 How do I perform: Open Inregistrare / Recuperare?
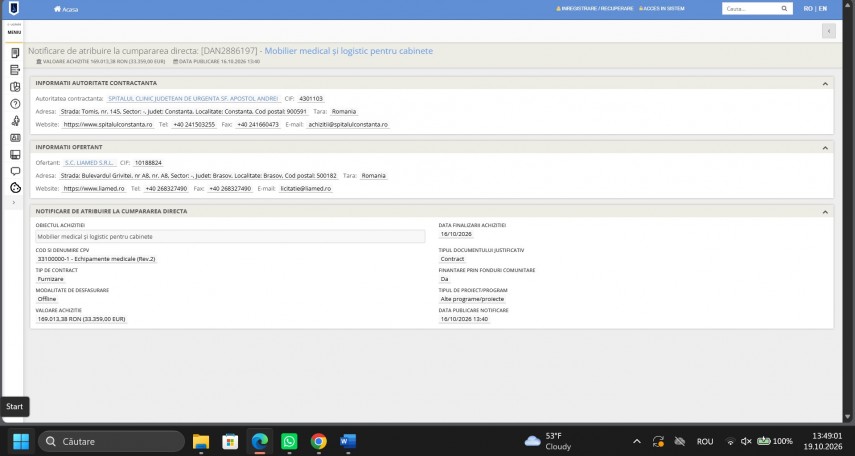click(x=594, y=9)
